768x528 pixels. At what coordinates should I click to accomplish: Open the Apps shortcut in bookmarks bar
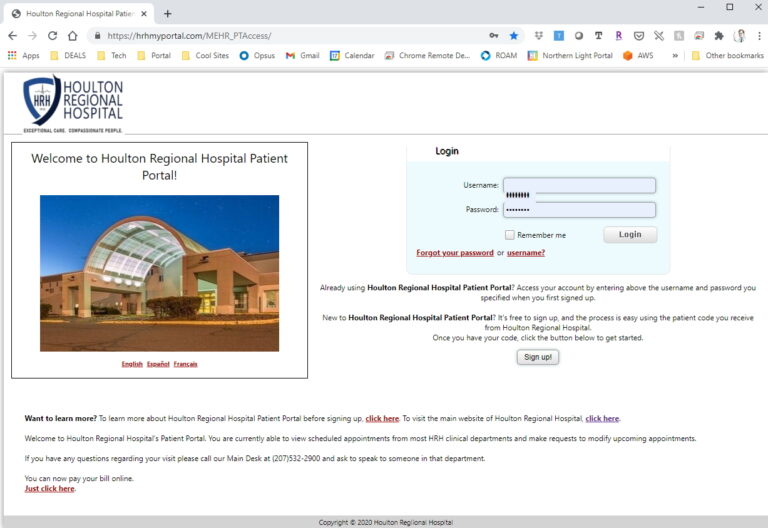pos(24,56)
